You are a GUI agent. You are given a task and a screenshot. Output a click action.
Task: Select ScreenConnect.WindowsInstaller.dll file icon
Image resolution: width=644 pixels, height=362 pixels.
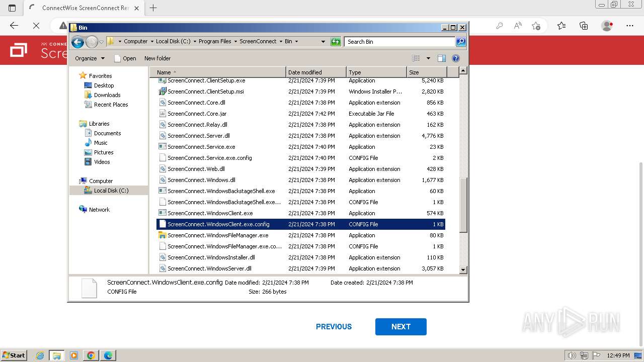click(x=163, y=257)
